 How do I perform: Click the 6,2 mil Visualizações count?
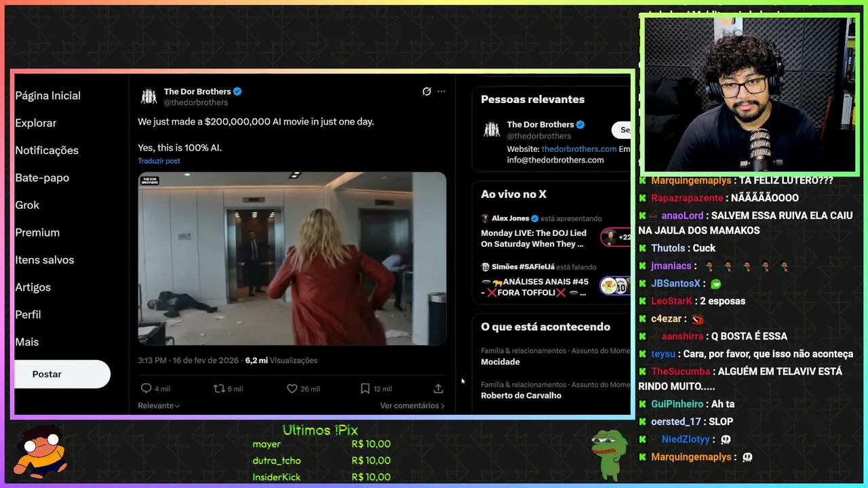281,361
